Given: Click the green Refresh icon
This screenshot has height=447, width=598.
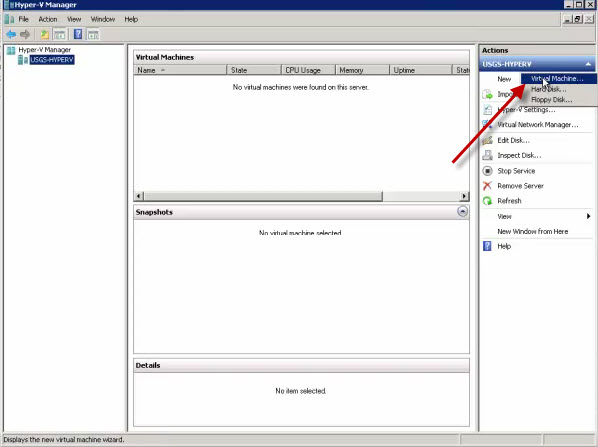Looking at the screenshot, I should [x=487, y=201].
